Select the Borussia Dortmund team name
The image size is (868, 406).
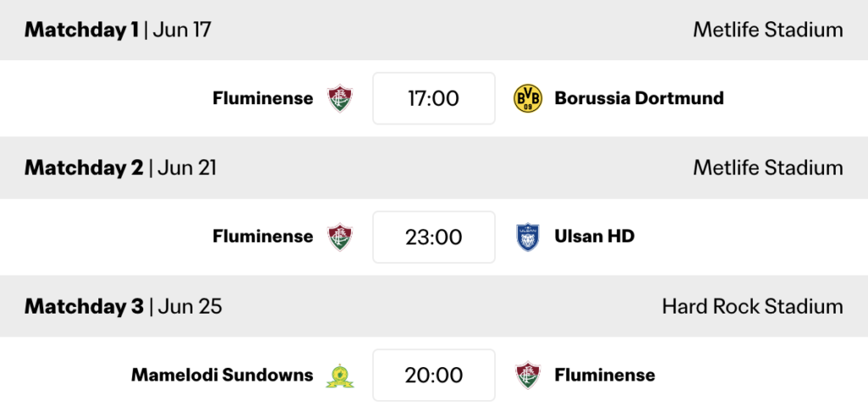point(639,98)
